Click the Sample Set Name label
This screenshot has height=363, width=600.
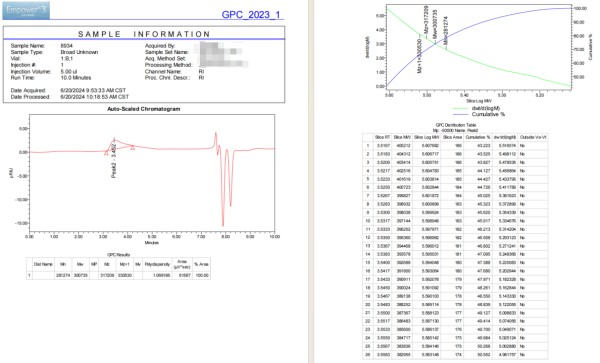coord(167,52)
